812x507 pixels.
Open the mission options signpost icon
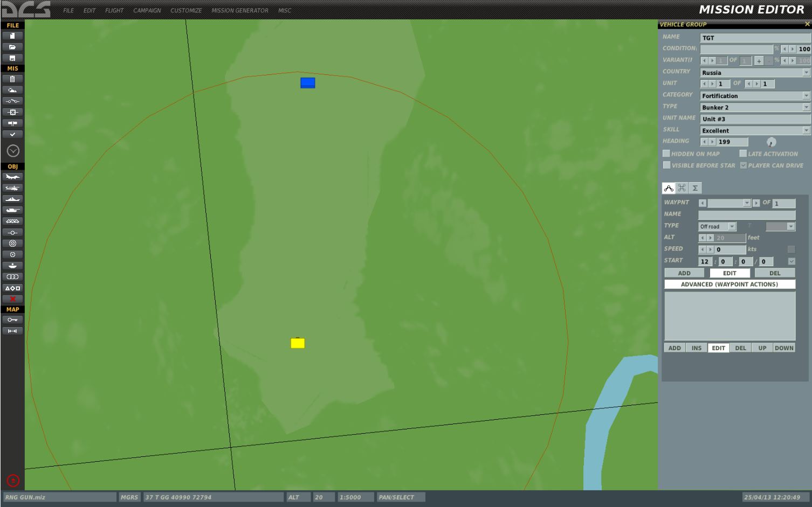(x=12, y=123)
